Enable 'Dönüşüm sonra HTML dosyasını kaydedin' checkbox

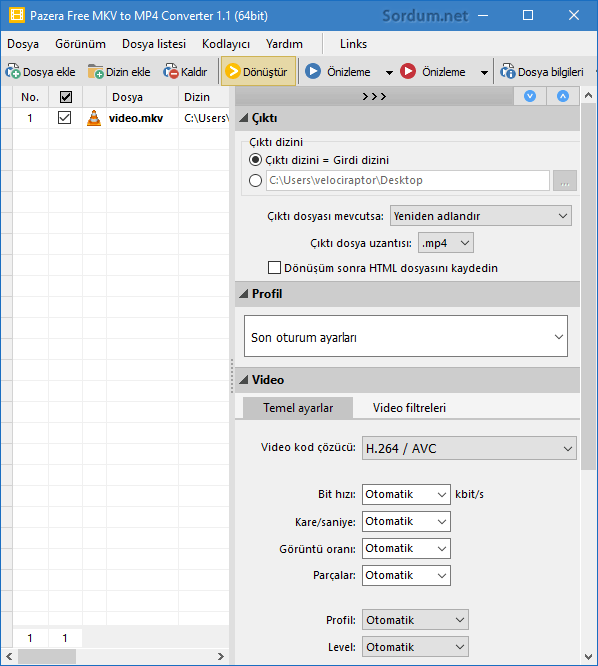[274, 268]
